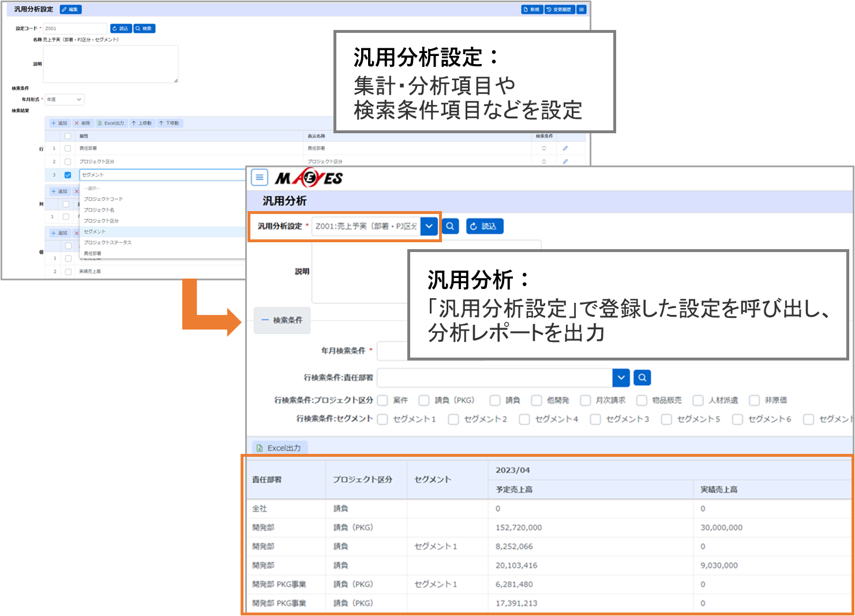
Task: Click 追加 in the 値 grid toolbar
Action: coord(59,233)
